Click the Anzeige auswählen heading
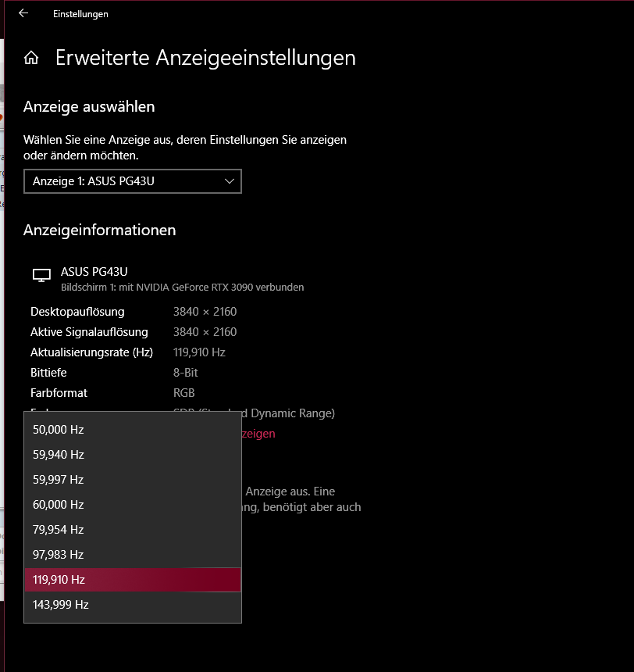 (x=89, y=107)
